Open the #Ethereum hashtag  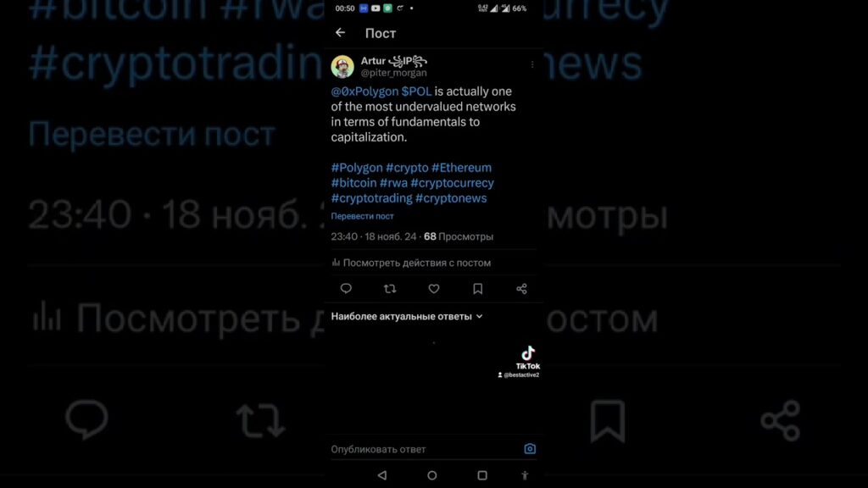(x=461, y=168)
